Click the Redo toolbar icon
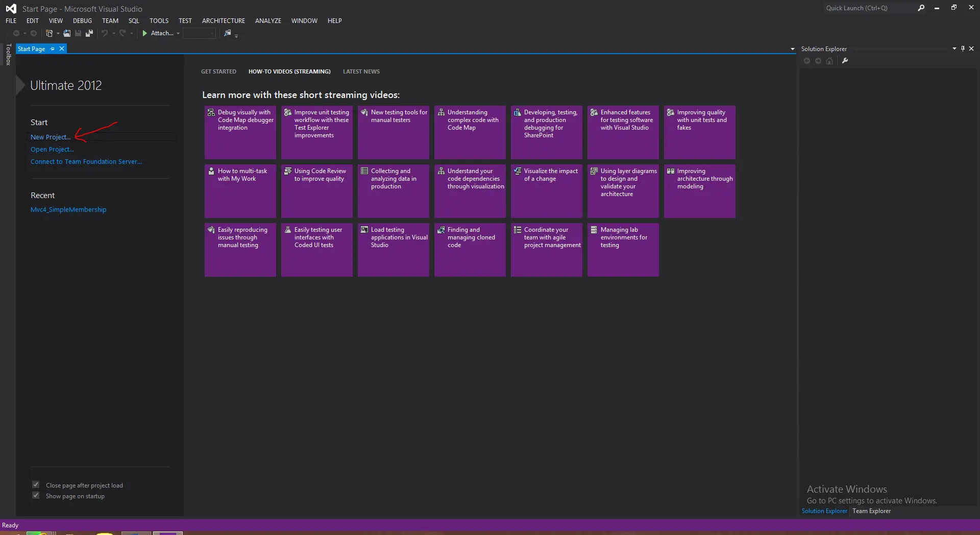The width and height of the screenshot is (980, 535). [x=122, y=33]
